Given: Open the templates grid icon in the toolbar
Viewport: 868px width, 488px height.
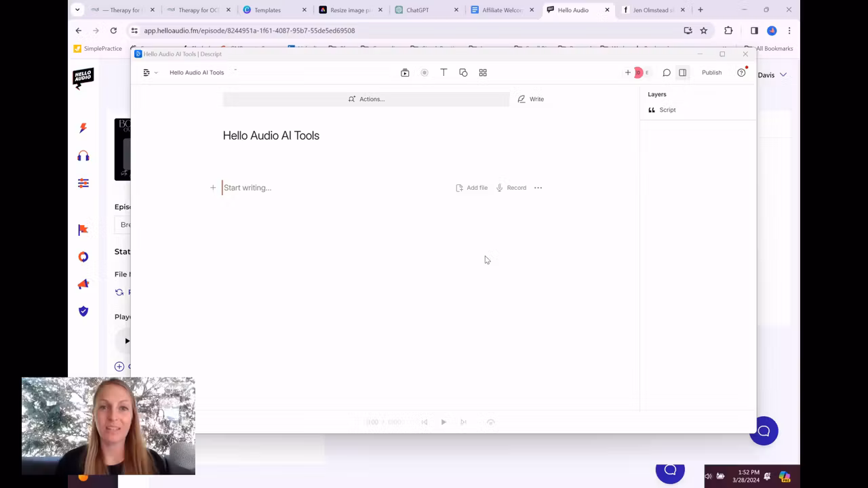Looking at the screenshot, I should [483, 73].
